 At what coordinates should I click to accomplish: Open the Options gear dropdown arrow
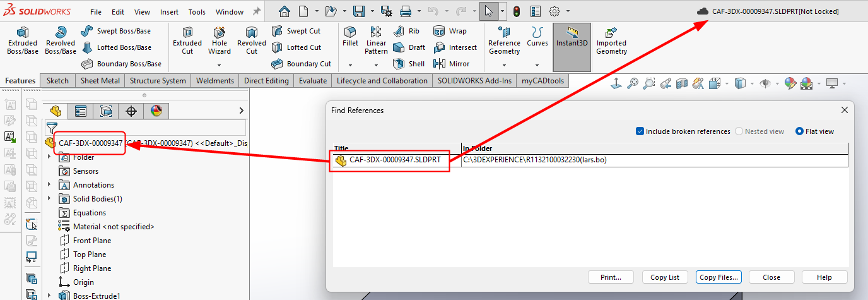click(x=568, y=11)
